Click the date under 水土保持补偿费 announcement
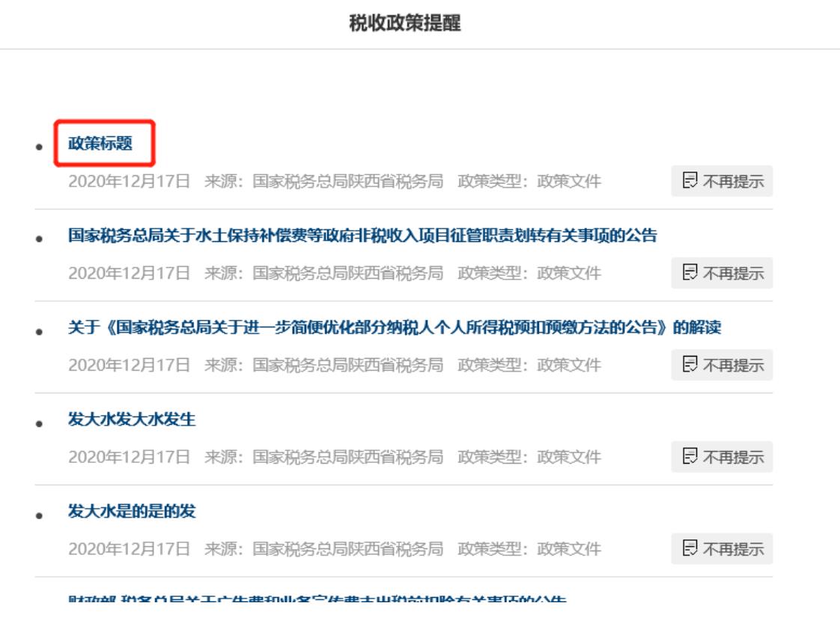Image resolution: width=840 pixels, height=621 pixels. point(129,273)
